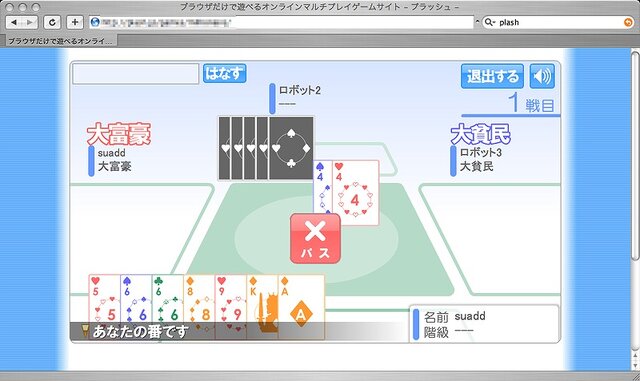Image resolution: width=640 pixels, height=381 pixels.
Task: Click the browser Back arrow button
Action: (14, 22)
